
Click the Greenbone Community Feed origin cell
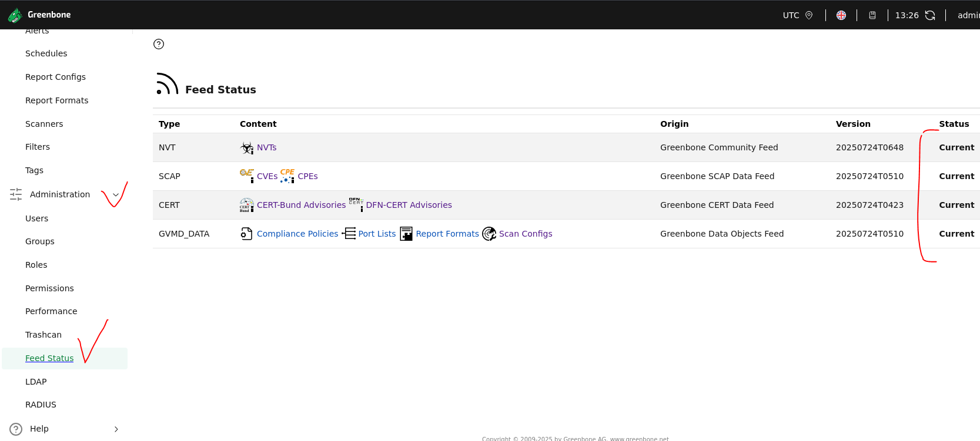click(719, 147)
